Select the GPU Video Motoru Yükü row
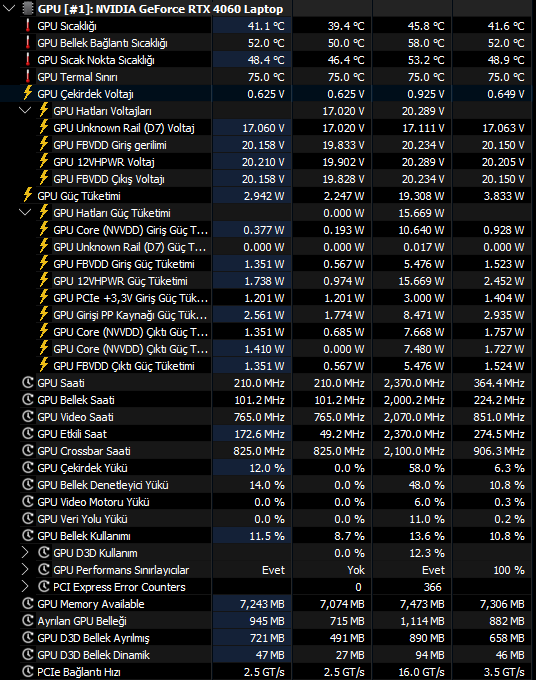 tap(268, 502)
